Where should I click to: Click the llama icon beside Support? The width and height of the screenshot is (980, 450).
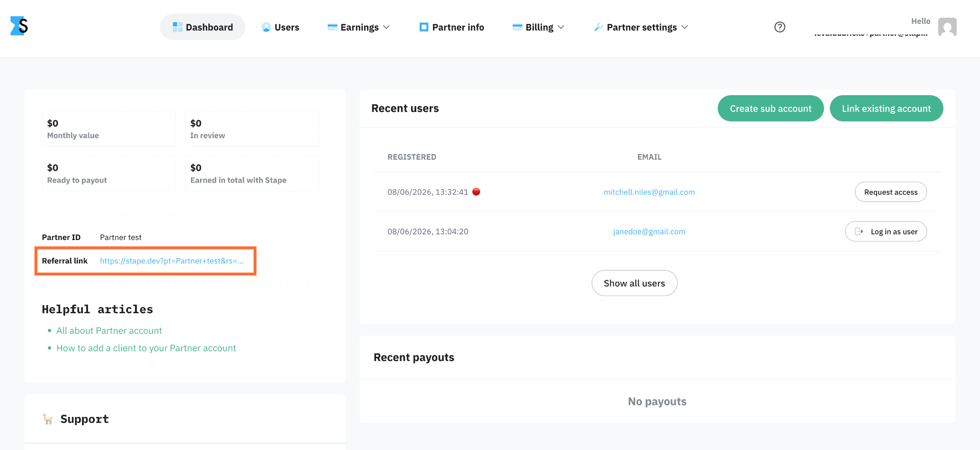click(x=47, y=419)
